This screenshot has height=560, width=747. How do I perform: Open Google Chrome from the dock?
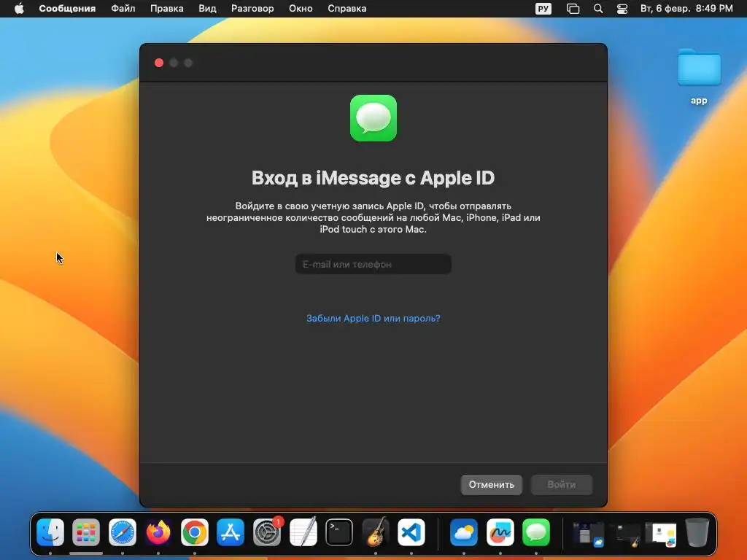(x=194, y=532)
